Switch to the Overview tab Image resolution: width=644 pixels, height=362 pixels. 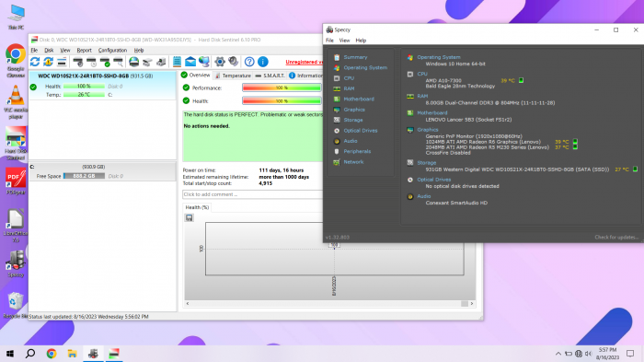[195, 76]
